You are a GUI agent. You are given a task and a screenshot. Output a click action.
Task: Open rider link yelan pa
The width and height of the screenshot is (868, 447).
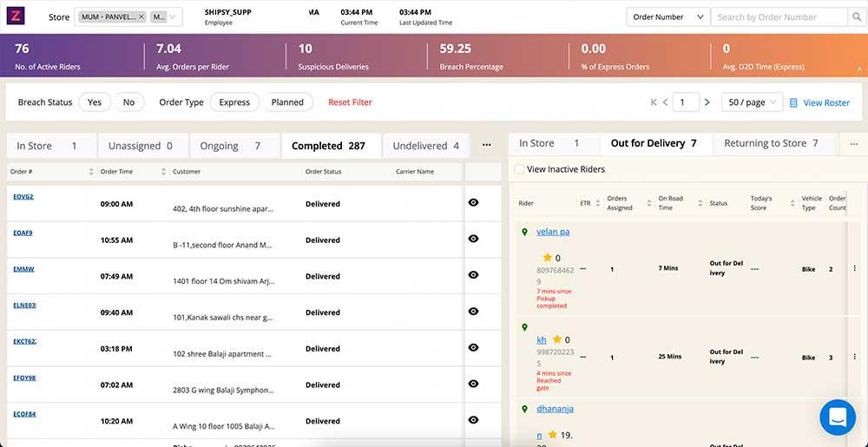553,232
